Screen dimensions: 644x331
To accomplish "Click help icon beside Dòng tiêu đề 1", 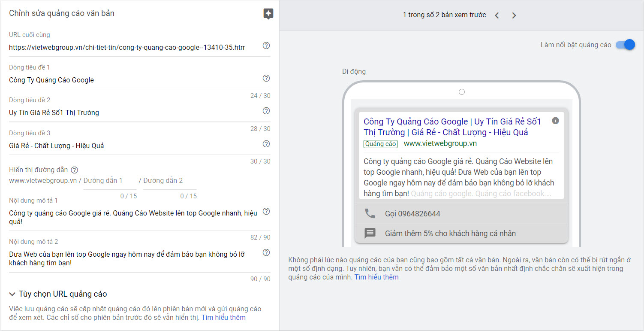I will pyautogui.click(x=266, y=78).
